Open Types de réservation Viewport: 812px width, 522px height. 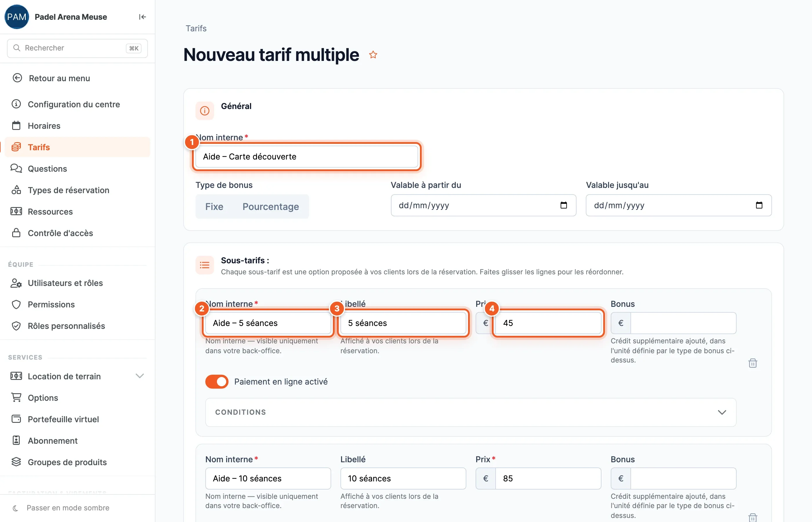(77, 190)
